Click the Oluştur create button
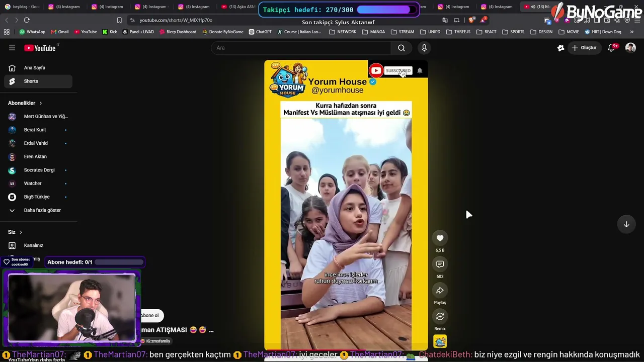The width and height of the screenshot is (644, 362). (x=584, y=48)
